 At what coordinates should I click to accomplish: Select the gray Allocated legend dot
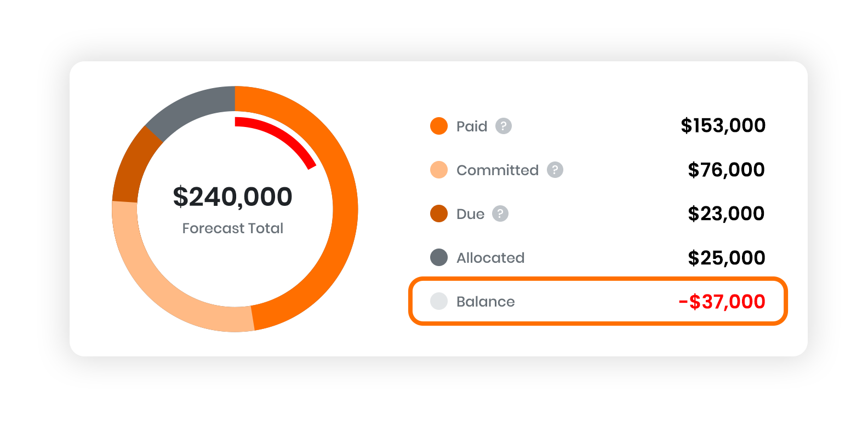[x=439, y=257]
